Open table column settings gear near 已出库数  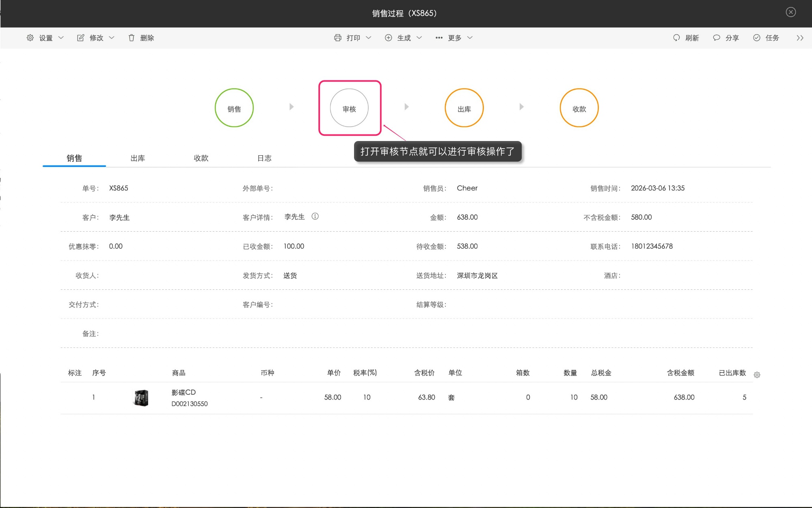point(757,375)
